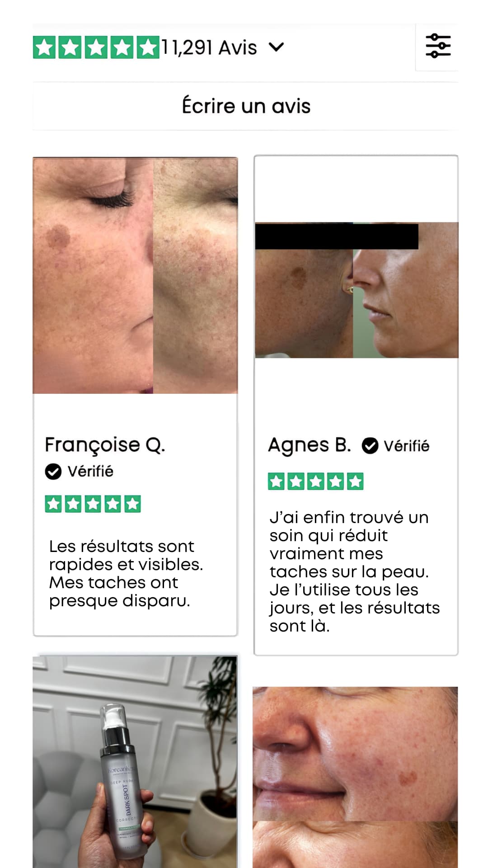Select the Françoise Q. reviewer name
This screenshot has height=868, width=488.
coord(105,445)
